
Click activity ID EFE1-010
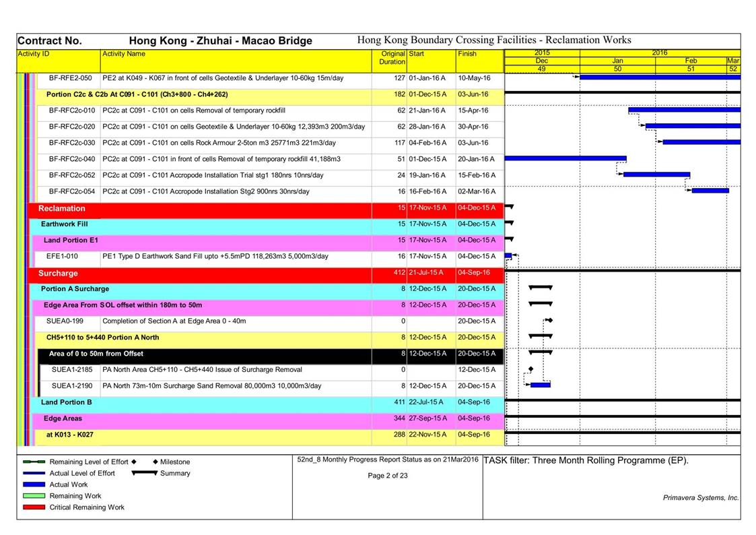[x=62, y=256]
